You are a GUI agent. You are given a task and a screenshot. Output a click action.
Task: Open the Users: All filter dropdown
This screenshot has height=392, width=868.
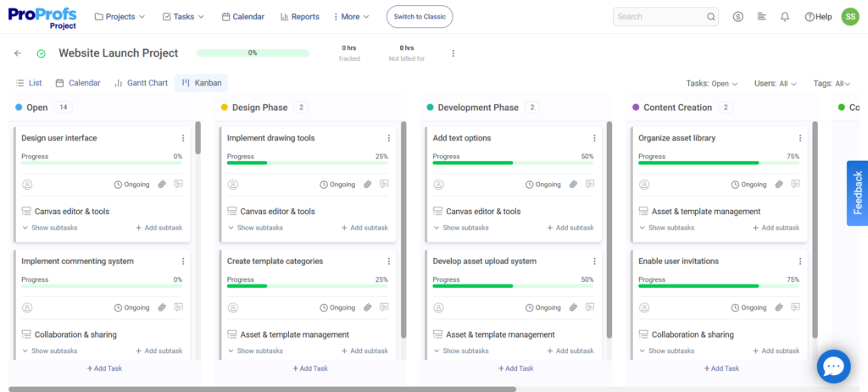pos(776,84)
